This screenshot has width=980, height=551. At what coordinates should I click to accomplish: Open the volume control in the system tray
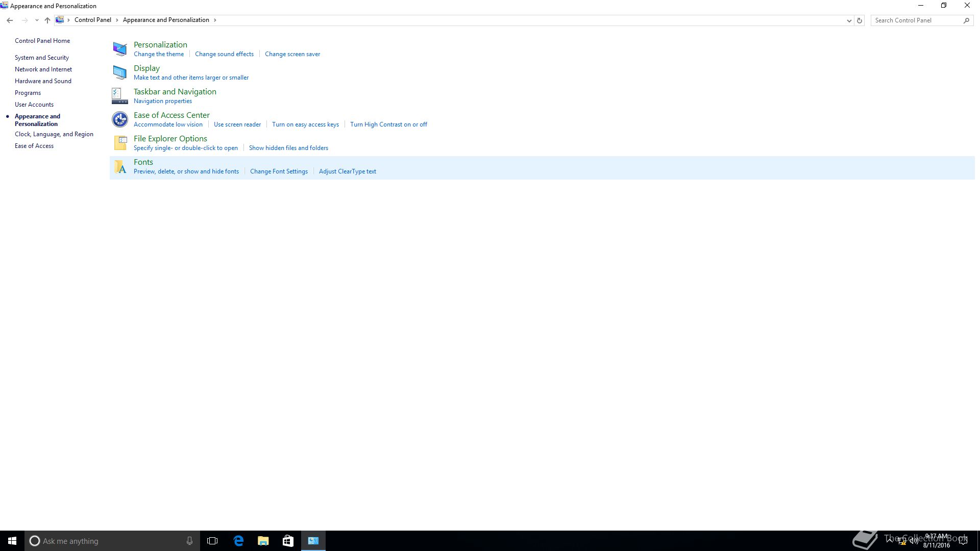tap(914, 541)
